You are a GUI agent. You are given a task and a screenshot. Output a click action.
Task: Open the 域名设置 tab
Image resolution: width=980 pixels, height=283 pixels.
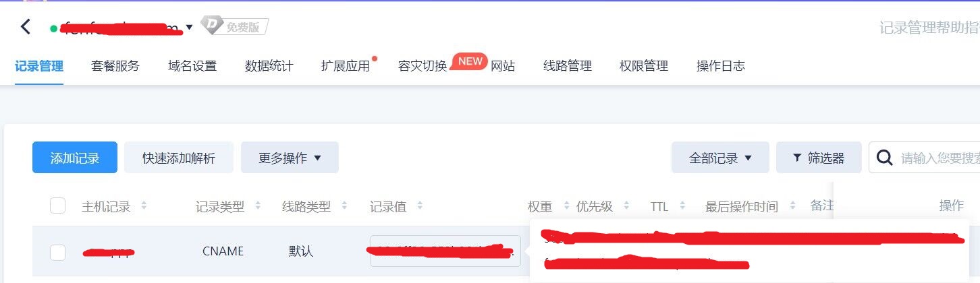pyautogui.click(x=192, y=66)
